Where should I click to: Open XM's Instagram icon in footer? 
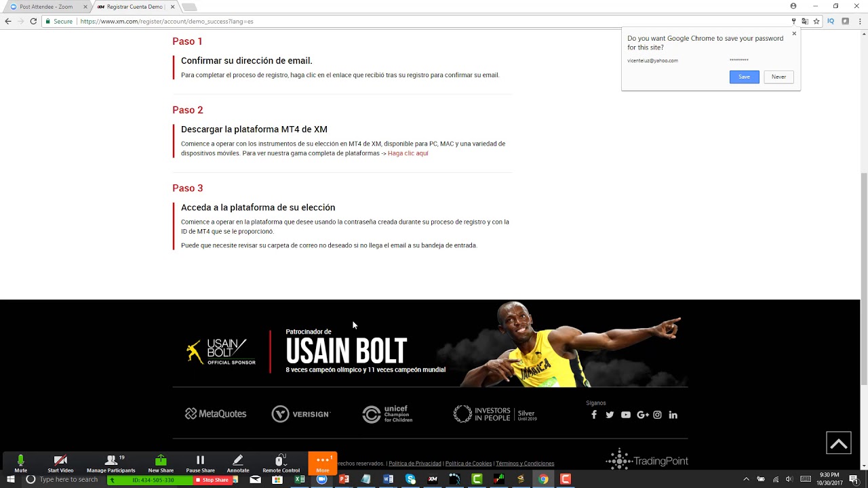tap(657, 415)
